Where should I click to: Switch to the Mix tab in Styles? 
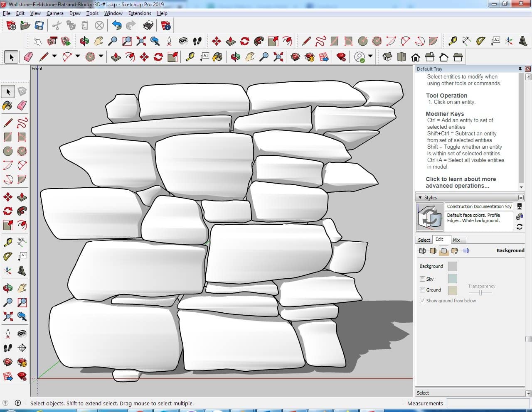(x=456, y=240)
